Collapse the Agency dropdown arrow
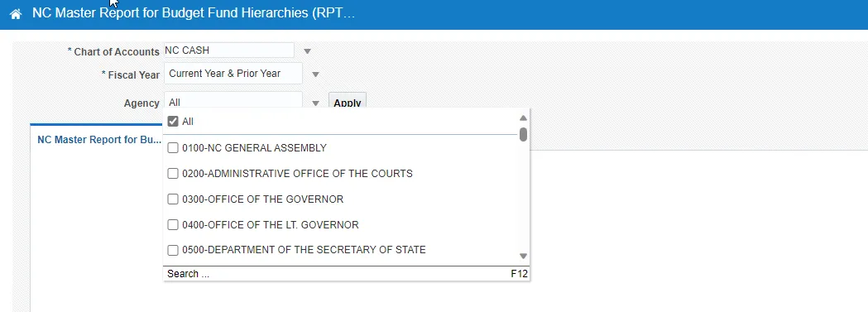Screen dimensions: 868x312 (315, 103)
